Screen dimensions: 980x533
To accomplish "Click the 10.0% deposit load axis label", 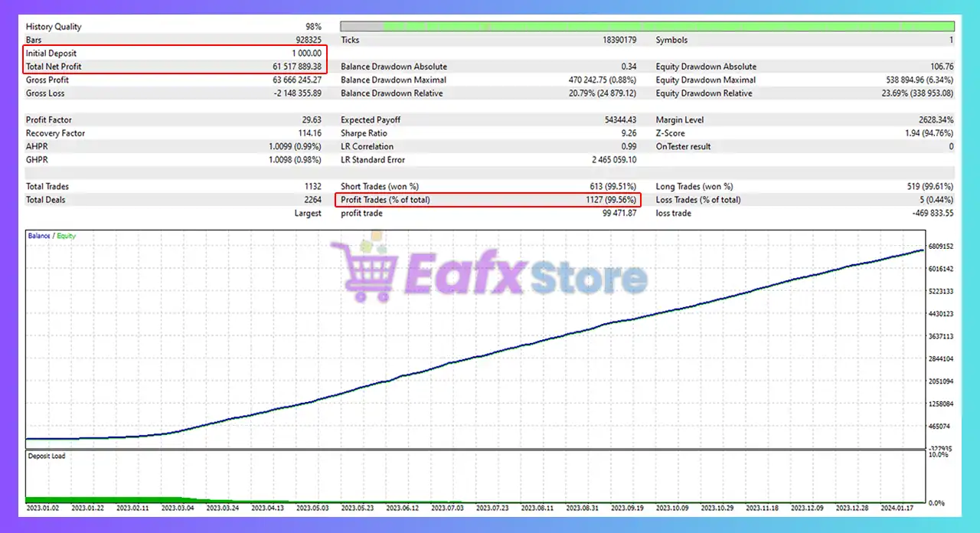I will pyautogui.click(x=938, y=455).
